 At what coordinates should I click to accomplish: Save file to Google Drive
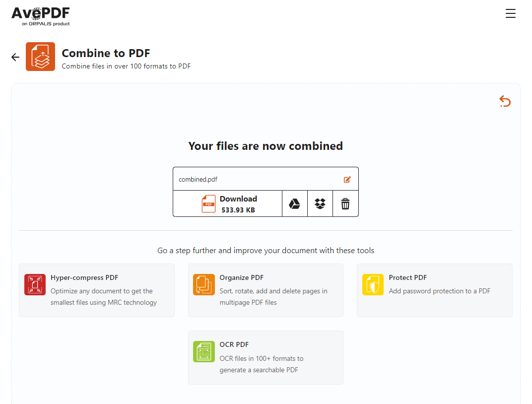coord(294,204)
